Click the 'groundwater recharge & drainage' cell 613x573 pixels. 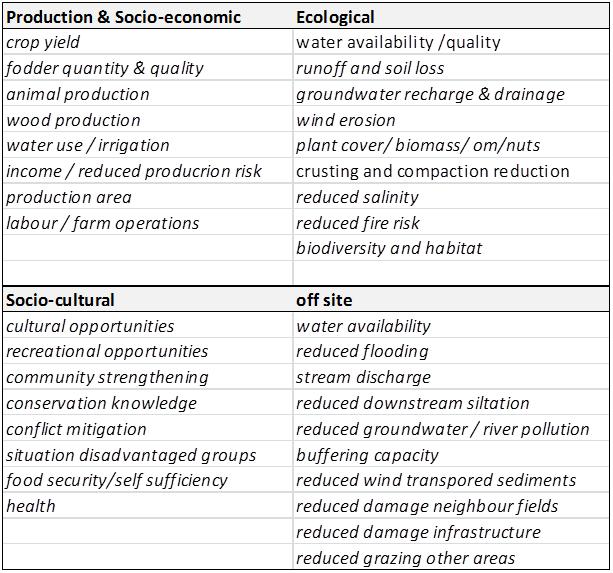(430, 94)
